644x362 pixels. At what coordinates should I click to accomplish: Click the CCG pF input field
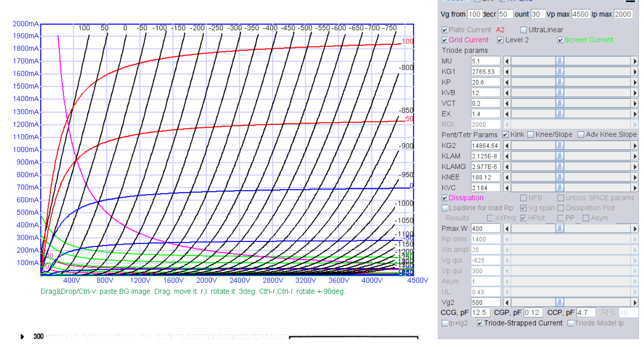click(x=480, y=312)
